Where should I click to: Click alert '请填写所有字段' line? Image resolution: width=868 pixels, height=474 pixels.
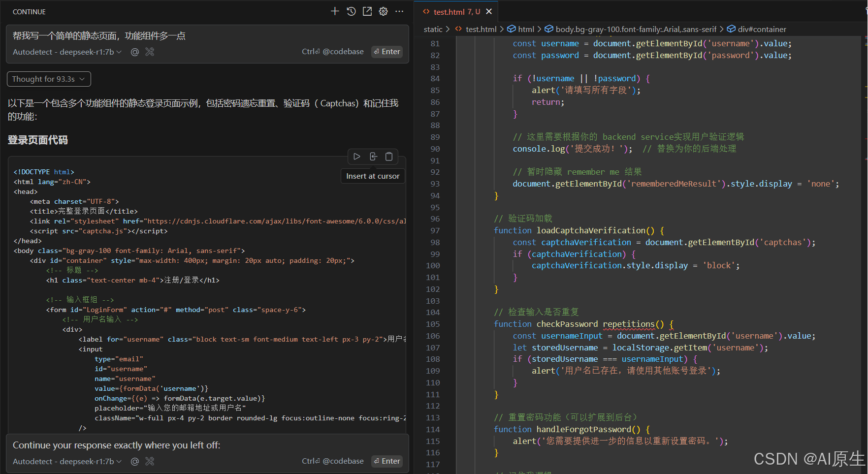[586, 90]
